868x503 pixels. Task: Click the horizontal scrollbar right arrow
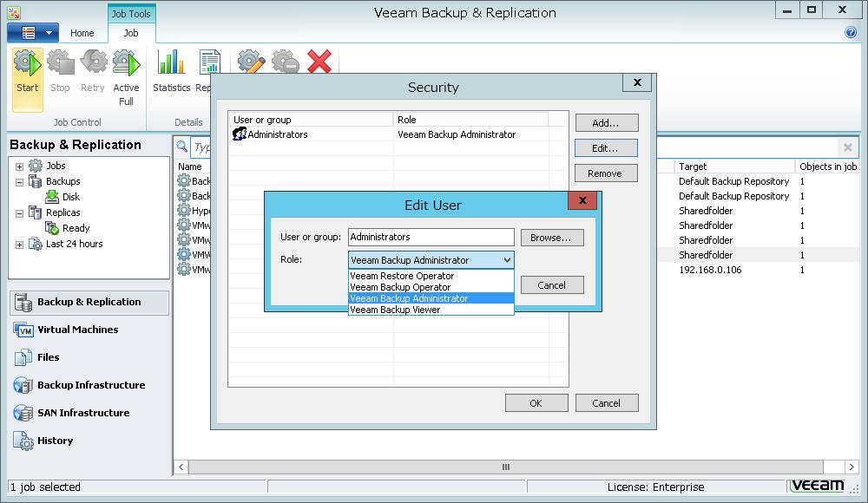tap(852, 467)
